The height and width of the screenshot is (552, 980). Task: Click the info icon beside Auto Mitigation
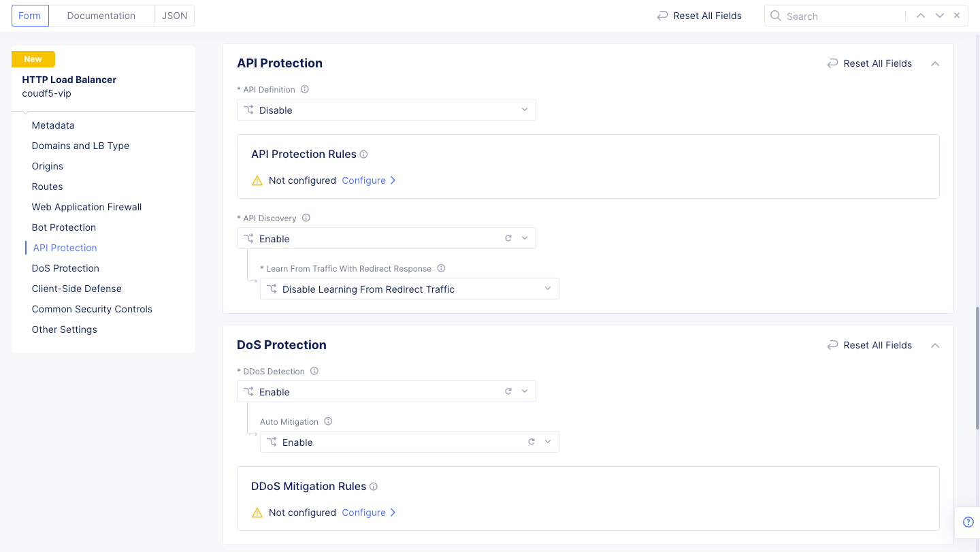[328, 421]
